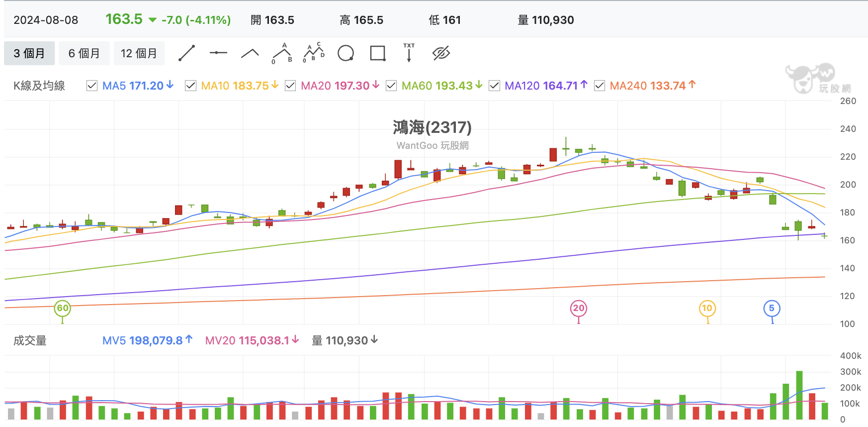Screen dimensions: 868x427
Task: Activate the 0-A-B-C-D pattern tool
Action: [x=314, y=52]
